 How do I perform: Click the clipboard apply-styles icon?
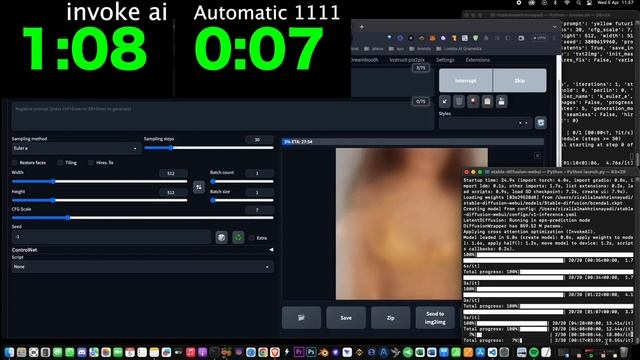click(x=487, y=101)
